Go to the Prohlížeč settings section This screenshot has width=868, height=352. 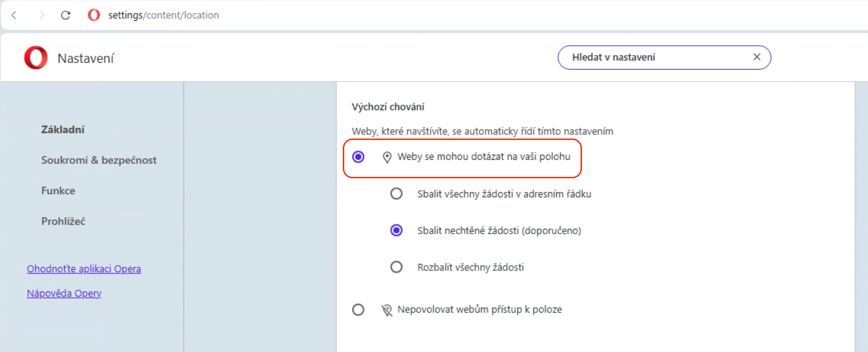(63, 222)
